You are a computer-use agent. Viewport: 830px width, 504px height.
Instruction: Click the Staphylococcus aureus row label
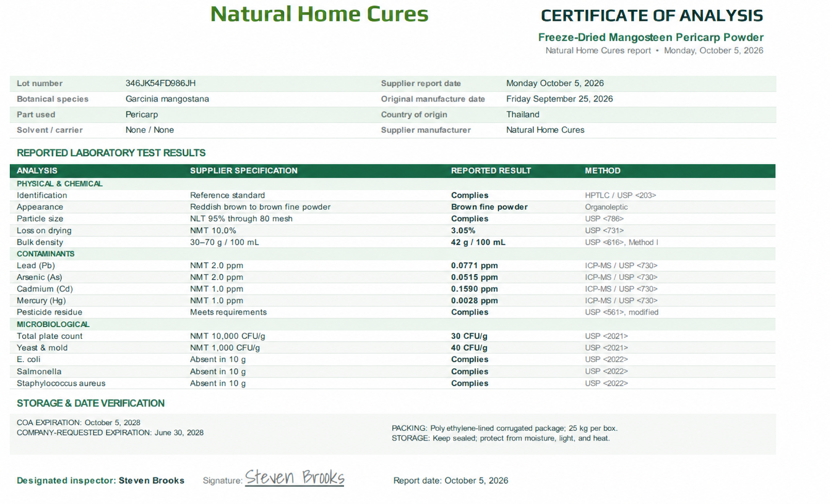pyautogui.click(x=61, y=383)
